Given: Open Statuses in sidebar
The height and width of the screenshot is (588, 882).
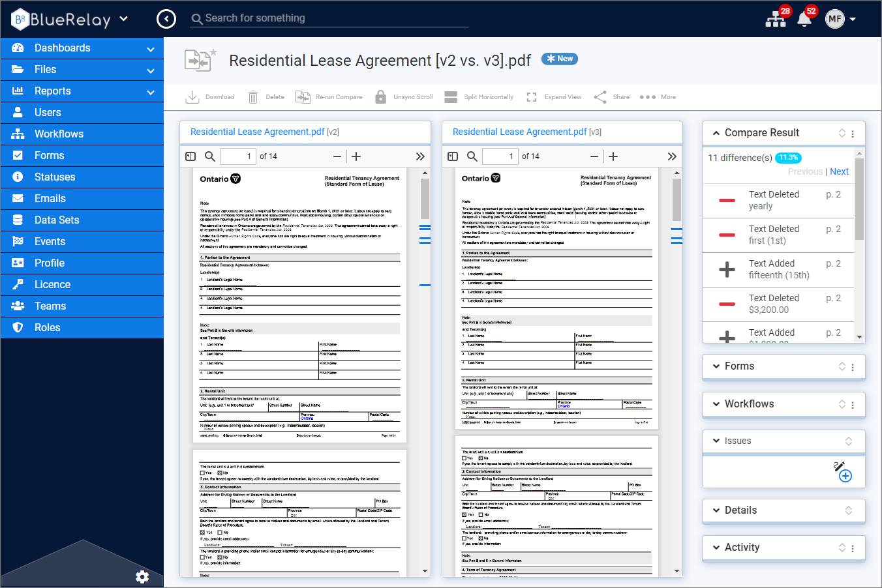Looking at the screenshot, I should click(82, 177).
